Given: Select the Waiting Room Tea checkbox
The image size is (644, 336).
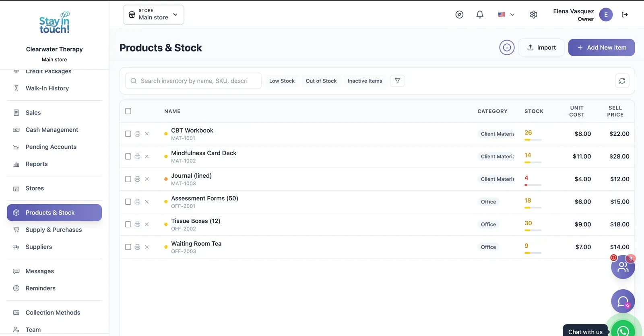Looking at the screenshot, I should point(128,247).
